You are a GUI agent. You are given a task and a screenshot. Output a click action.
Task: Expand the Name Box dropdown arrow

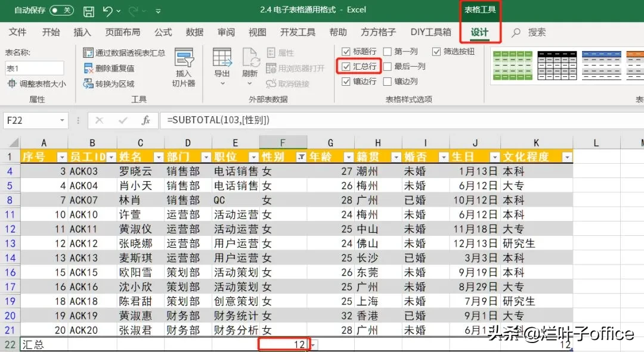click(x=62, y=120)
